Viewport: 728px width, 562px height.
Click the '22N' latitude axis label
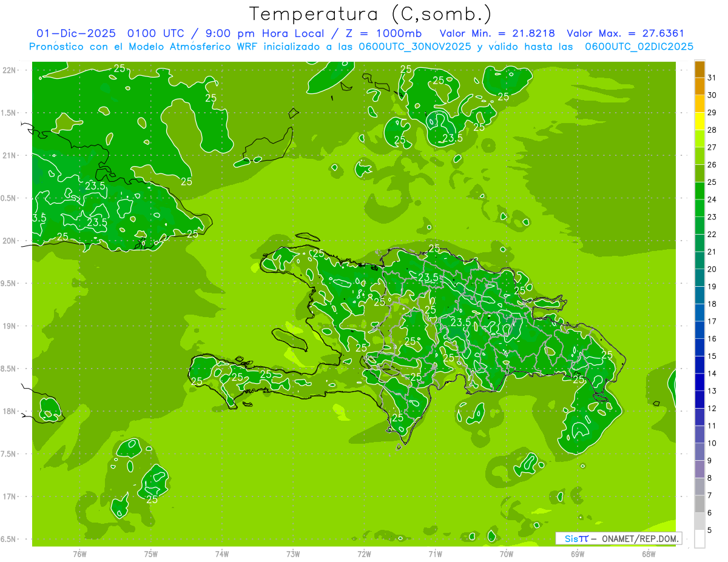click(10, 70)
